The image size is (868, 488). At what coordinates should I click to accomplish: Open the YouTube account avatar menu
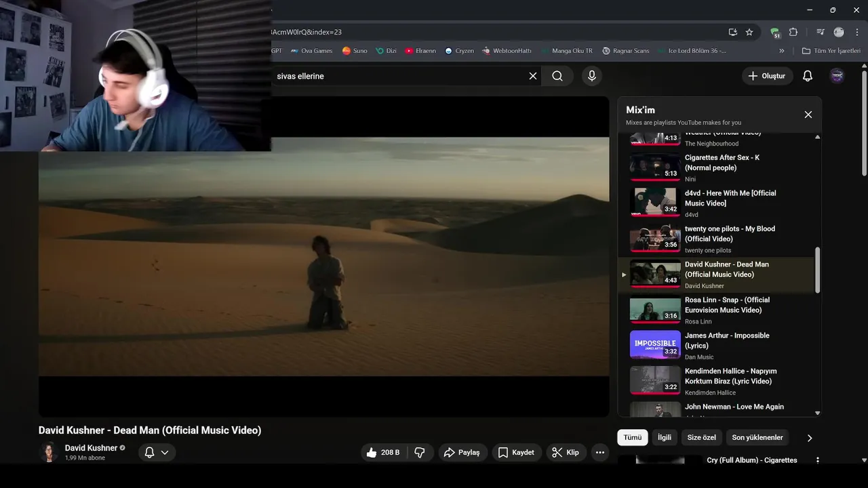coord(837,76)
